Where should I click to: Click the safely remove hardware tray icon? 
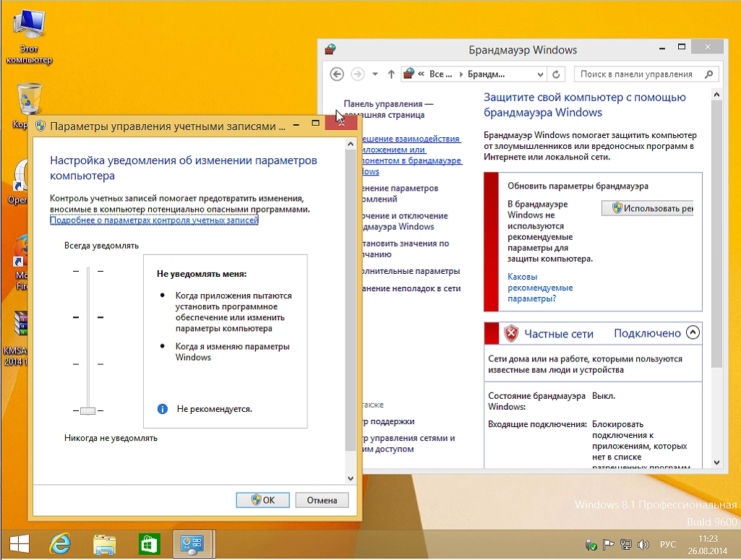(x=590, y=545)
